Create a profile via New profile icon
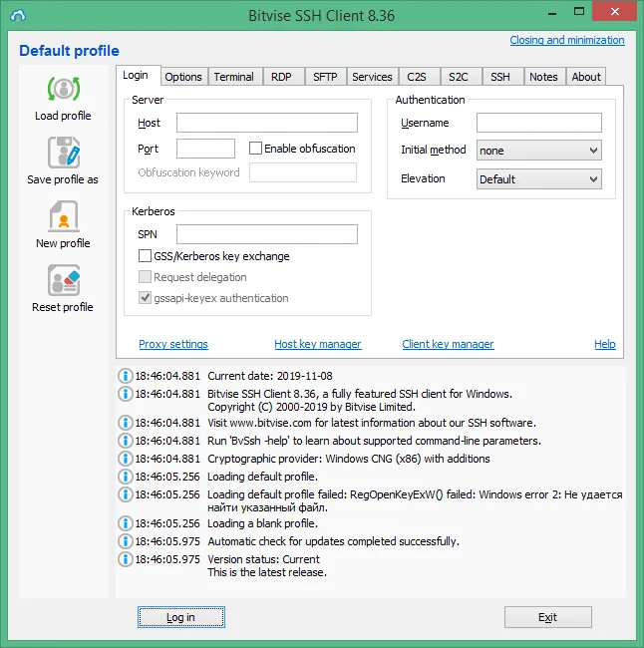Viewport: 644px width, 648px height. coord(64,216)
